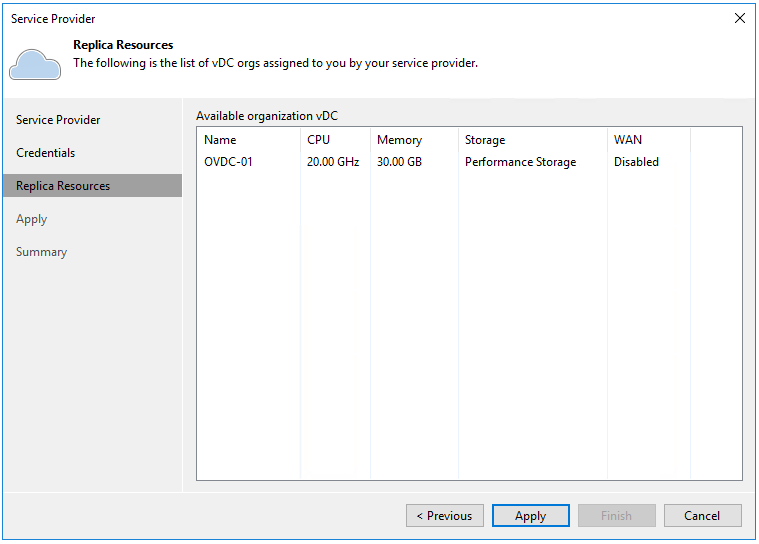759x544 pixels.
Task: Sort list by Storage column header
Action: (x=485, y=140)
